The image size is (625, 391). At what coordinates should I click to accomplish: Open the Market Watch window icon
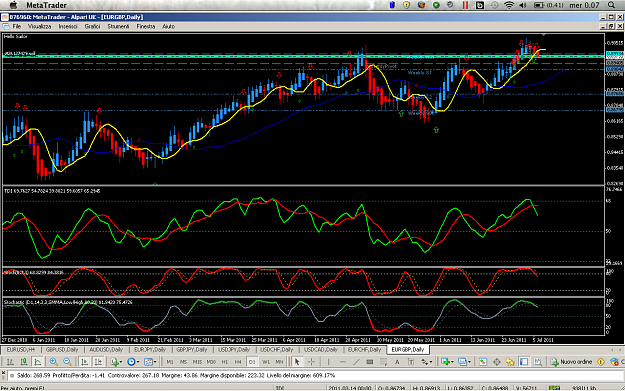click(483, 362)
